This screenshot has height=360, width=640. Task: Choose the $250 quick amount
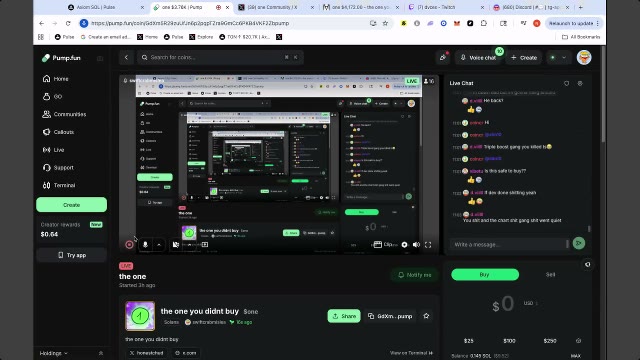click(x=550, y=341)
